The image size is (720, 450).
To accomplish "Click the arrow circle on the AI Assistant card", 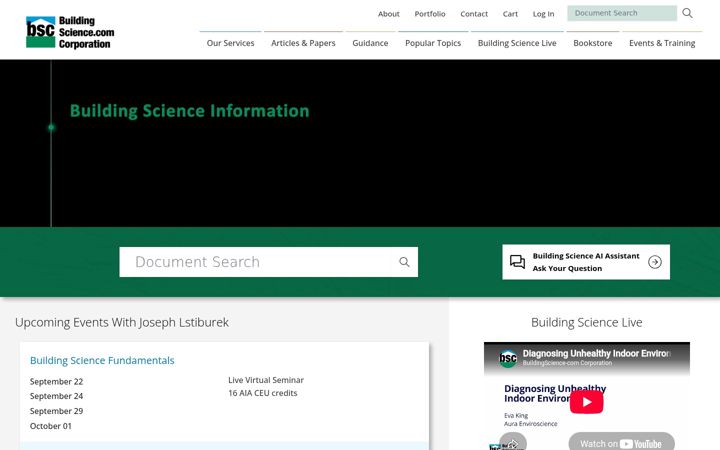I will point(655,262).
